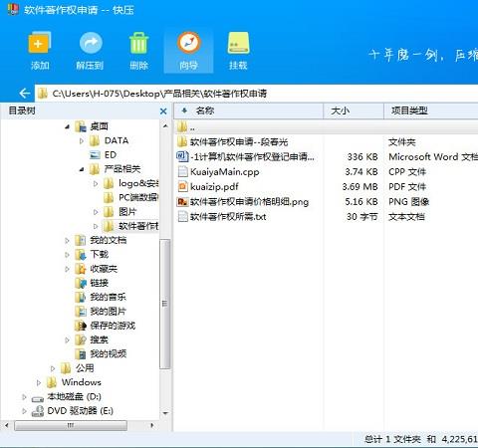
Task: Close the 目录树 panel with the X
Action: tap(163, 111)
